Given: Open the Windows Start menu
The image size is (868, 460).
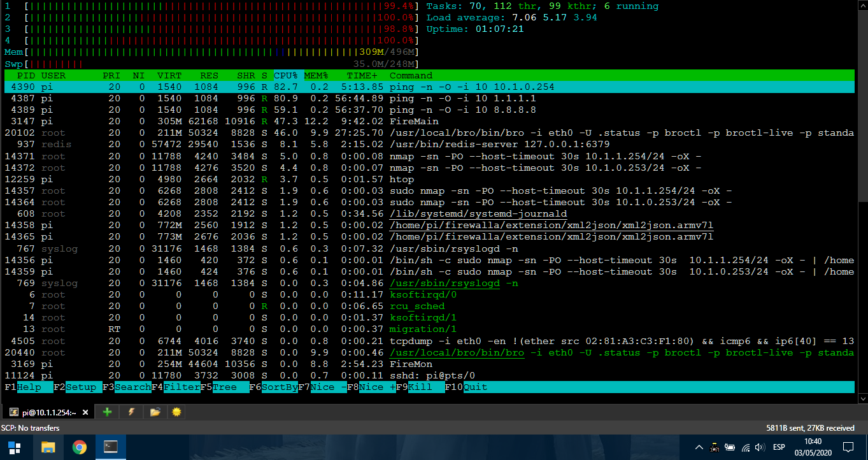Looking at the screenshot, I should (14, 447).
